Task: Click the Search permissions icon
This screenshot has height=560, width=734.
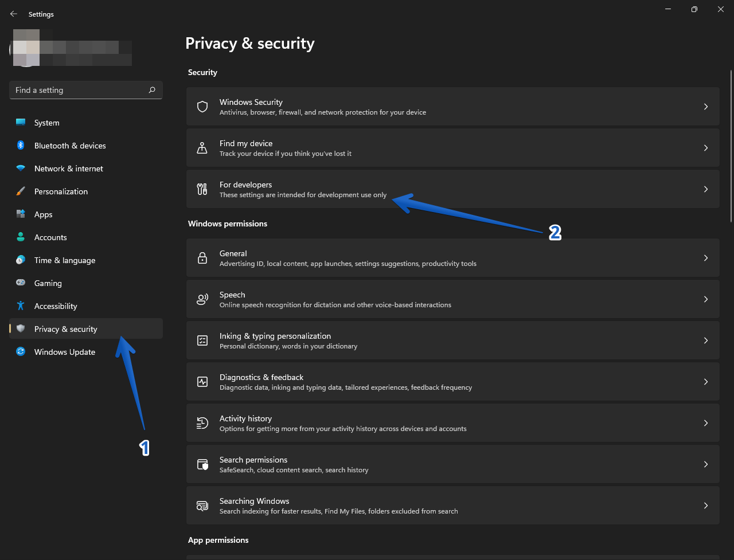Action: [x=202, y=464]
